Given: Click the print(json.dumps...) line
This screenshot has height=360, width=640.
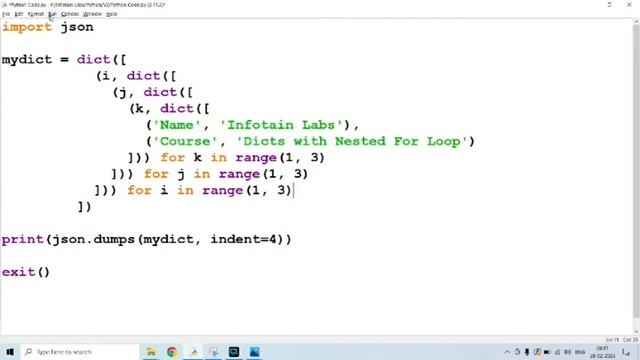Looking at the screenshot, I should pyautogui.click(x=147, y=239).
